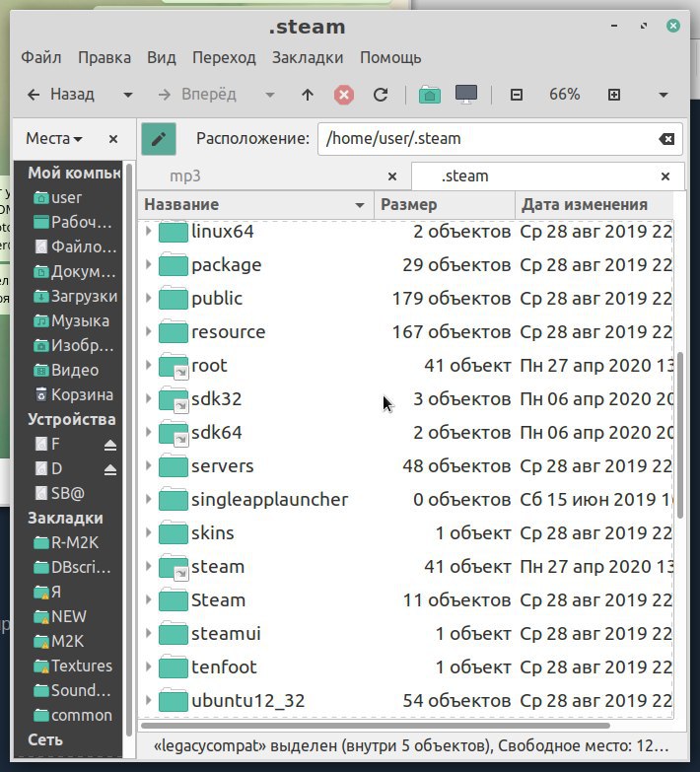Stop loading with the red X icon

click(x=344, y=95)
